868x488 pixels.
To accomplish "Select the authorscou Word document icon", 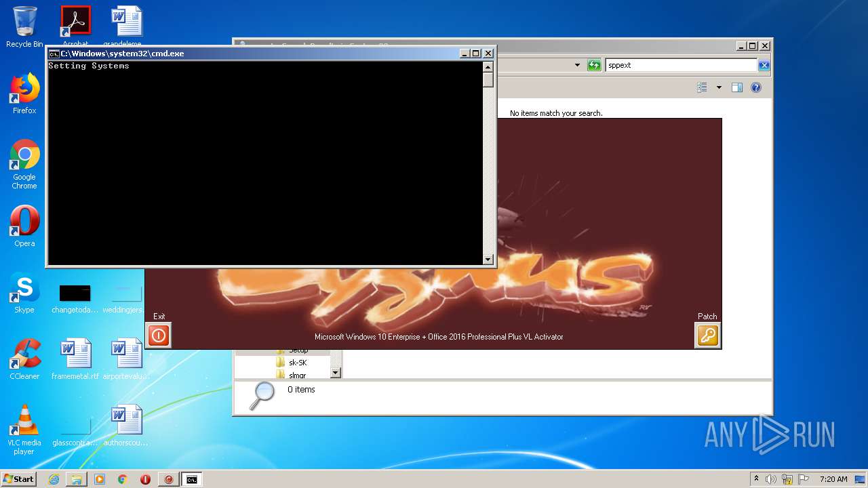I will [126, 426].
